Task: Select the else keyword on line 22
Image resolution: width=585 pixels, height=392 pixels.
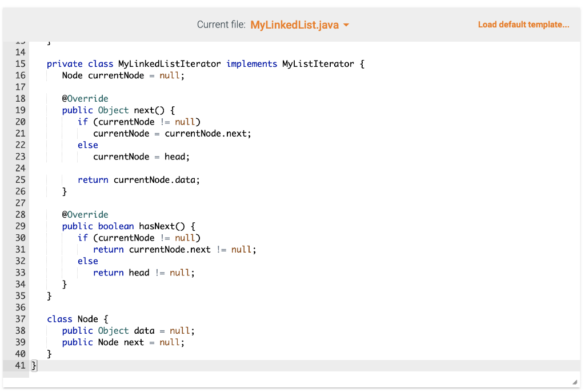Action: (x=87, y=145)
